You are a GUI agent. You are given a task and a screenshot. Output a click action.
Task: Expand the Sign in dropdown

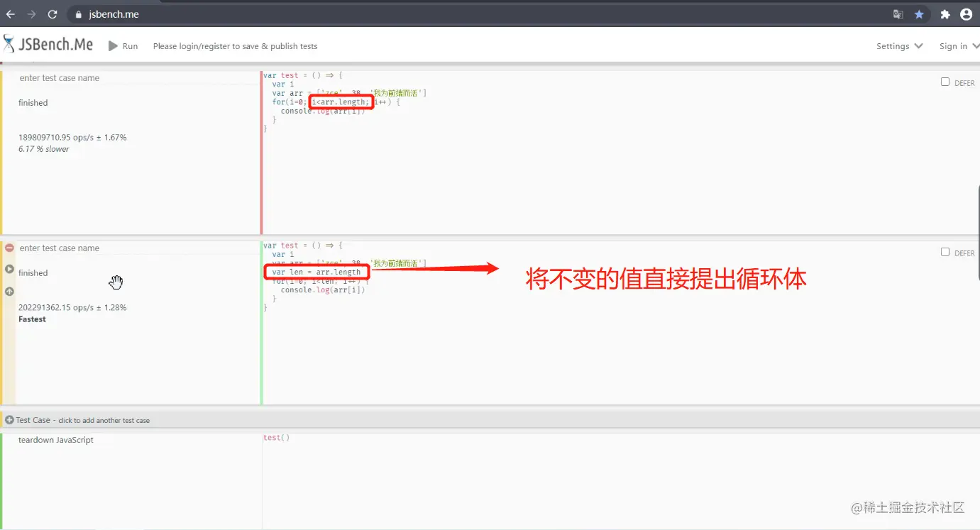coord(959,46)
